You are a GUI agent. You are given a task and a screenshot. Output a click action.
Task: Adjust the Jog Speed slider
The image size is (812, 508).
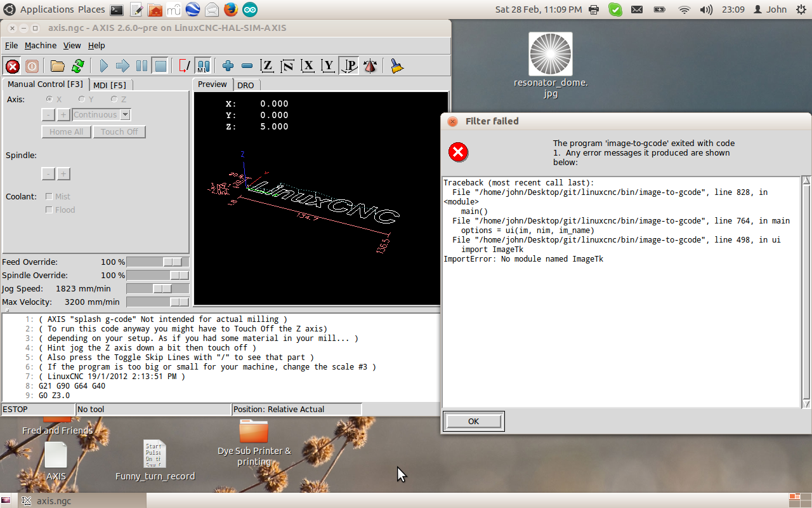click(158, 289)
